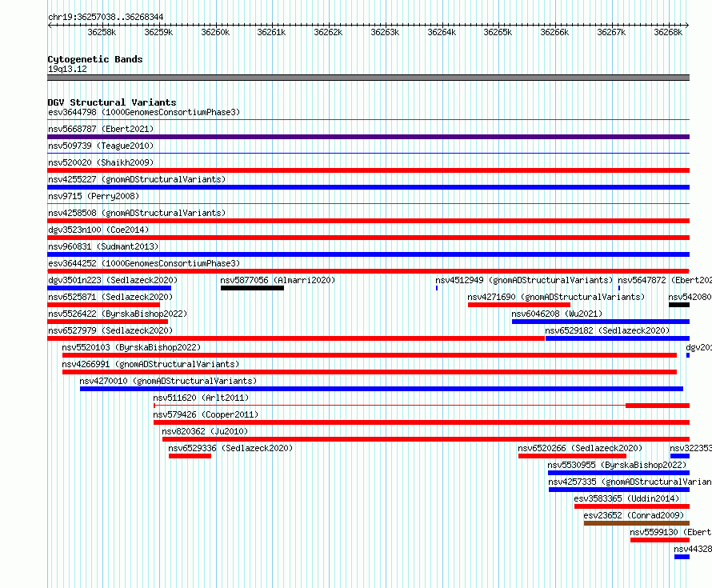The height and width of the screenshot is (588, 712).
Task: Click the 36258k ruler position
Action: (x=102, y=32)
